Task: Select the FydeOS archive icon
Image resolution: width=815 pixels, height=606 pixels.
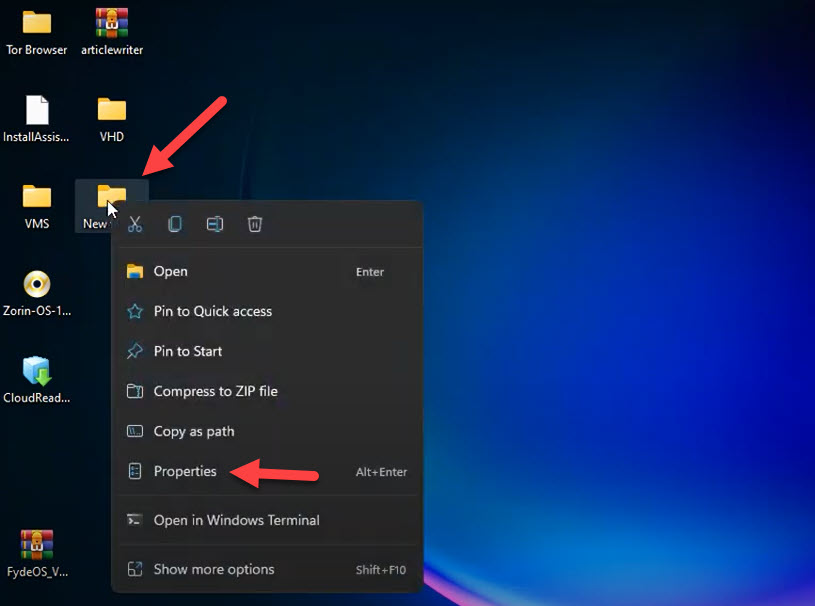Action: [37, 545]
